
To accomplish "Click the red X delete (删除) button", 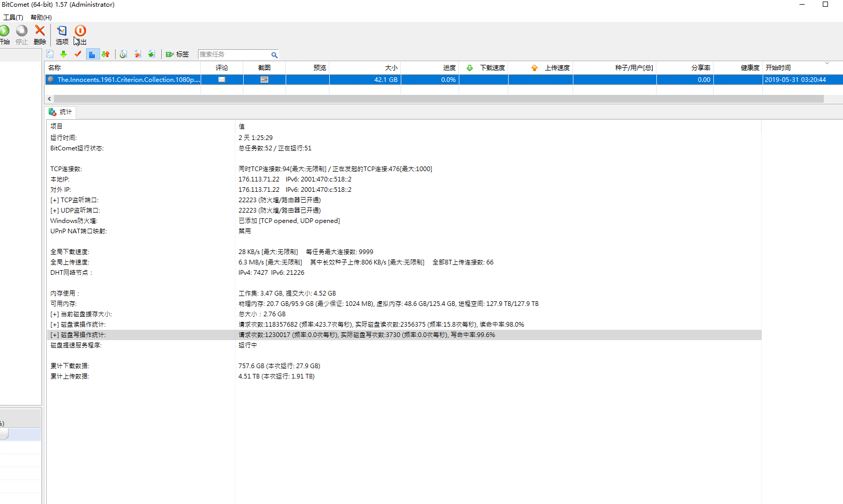I will click(40, 32).
